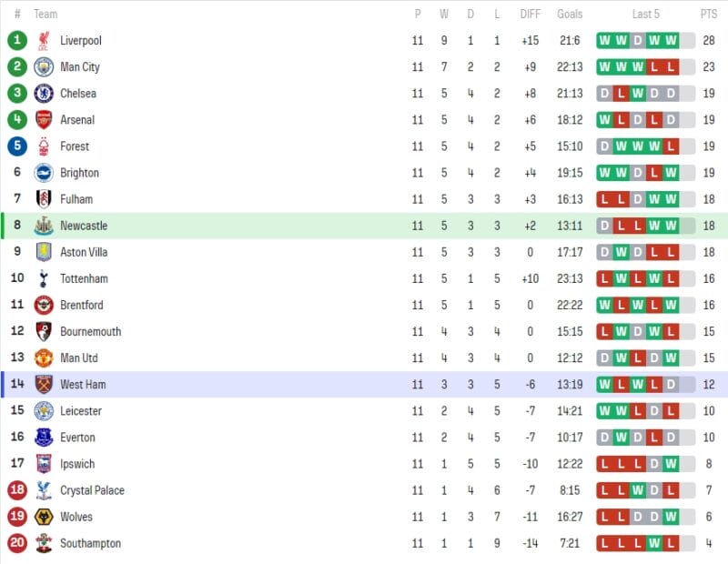Click Fulham's most recent W result
728x564 pixels.
click(x=671, y=199)
